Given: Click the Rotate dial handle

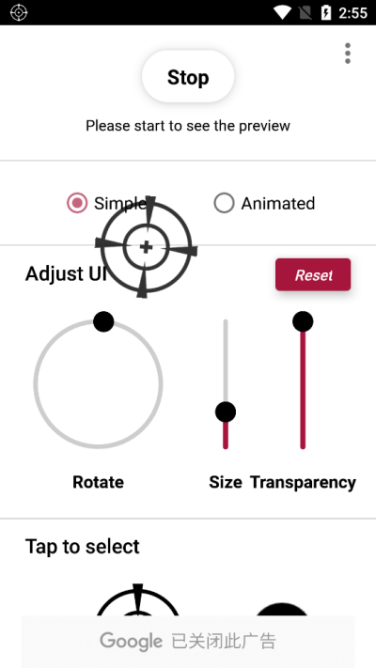Looking at the screenshot, I should (x=103, y=321).
